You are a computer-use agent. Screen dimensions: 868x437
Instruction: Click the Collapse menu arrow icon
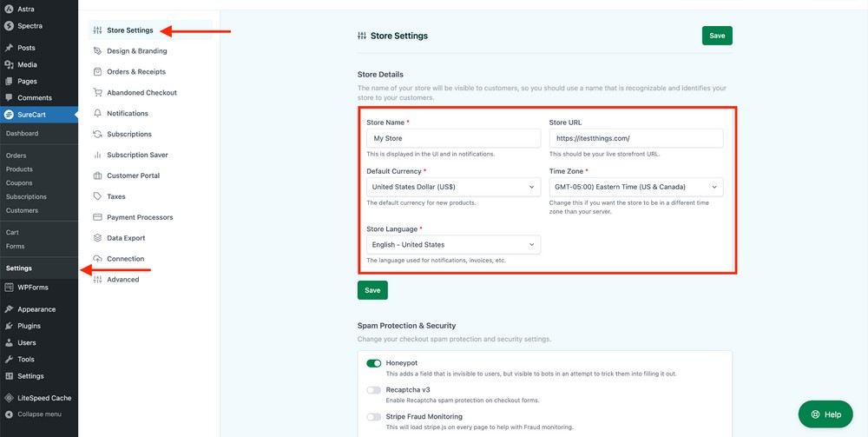pos(9,414)
